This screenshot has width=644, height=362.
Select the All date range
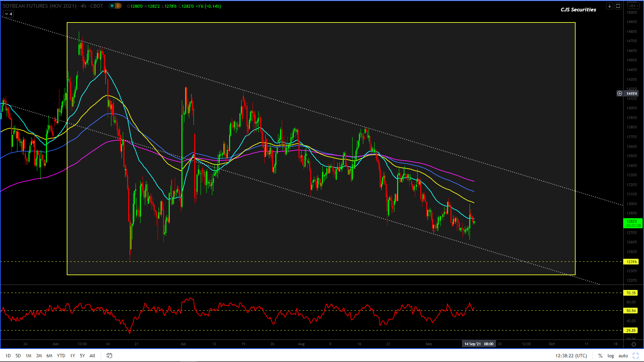click(x=92, y=356)
